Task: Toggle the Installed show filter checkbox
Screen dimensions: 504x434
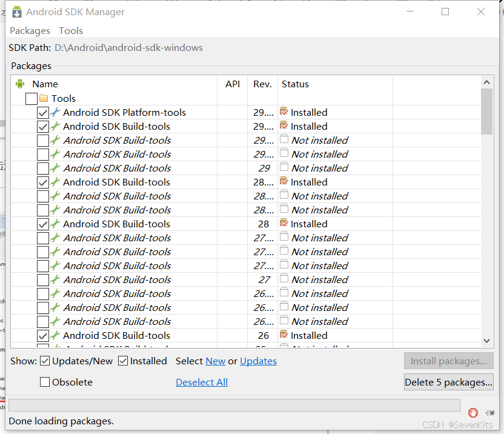Action: [123, 361]
